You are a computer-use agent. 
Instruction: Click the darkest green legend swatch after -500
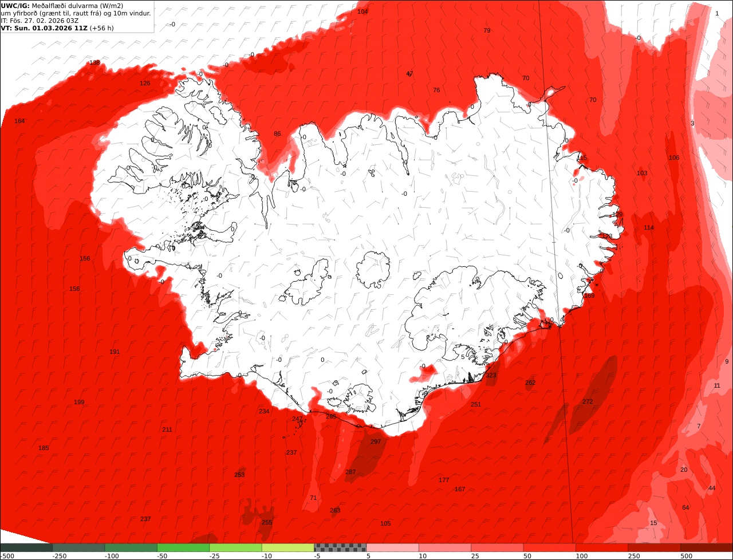coord(26,547)
